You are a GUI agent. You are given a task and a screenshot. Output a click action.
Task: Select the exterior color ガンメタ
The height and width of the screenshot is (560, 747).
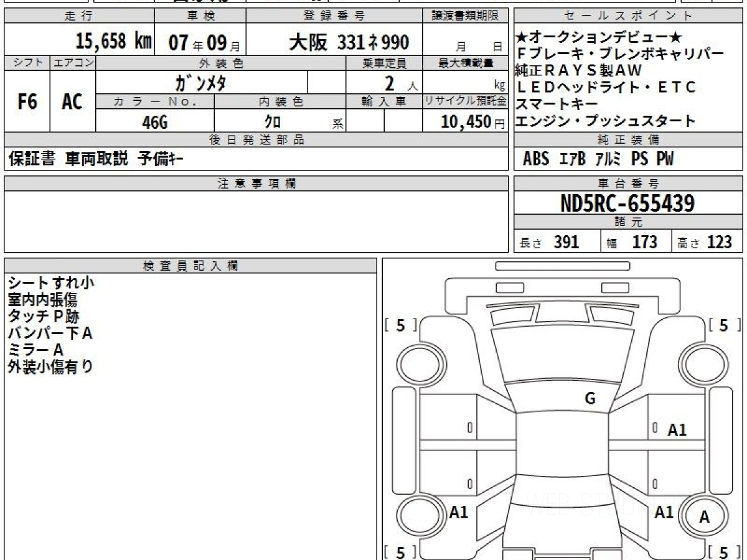[201, 82]
